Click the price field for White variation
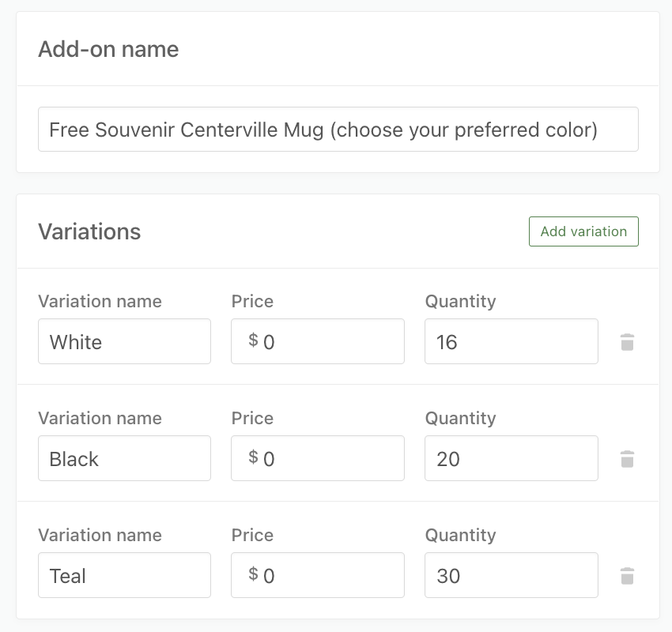The image size is (672, 632). click(318, 341)
